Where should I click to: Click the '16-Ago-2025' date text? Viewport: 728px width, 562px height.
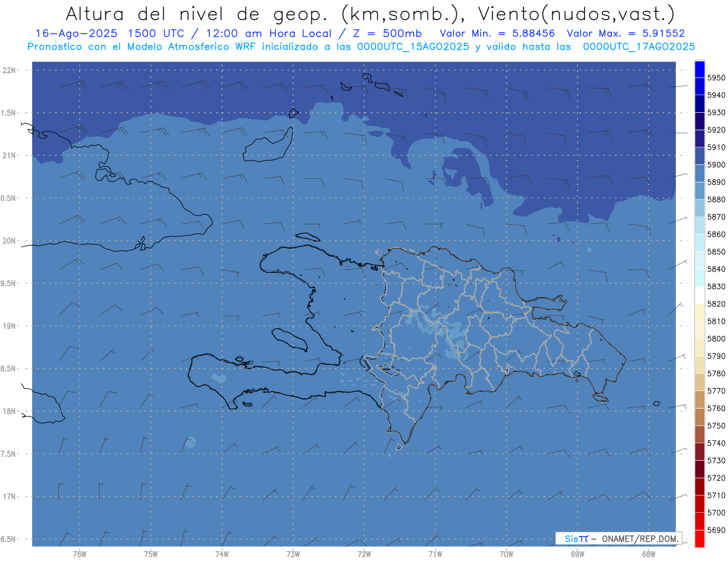click(x=76, y=33)
